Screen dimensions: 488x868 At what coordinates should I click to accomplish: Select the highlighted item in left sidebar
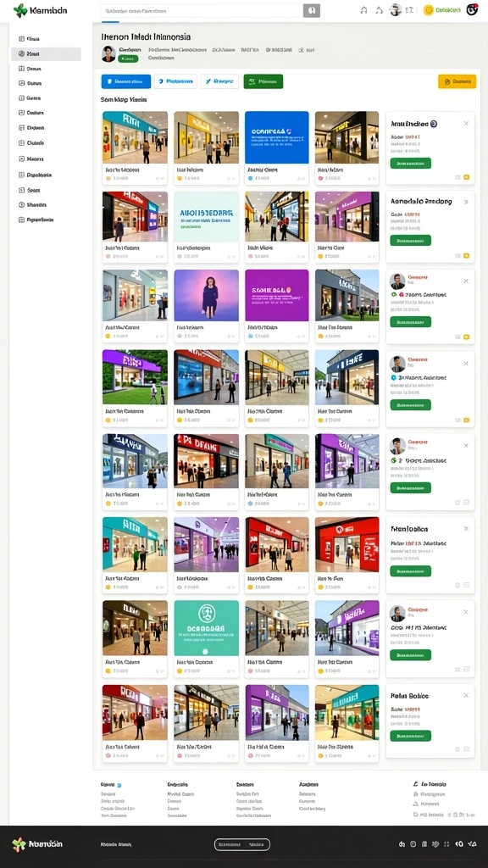[x=46, y=53]
